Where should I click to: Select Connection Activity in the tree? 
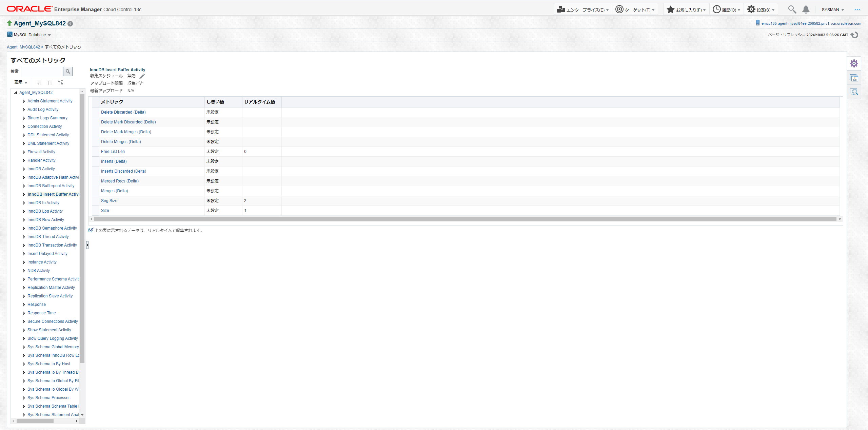click(x=44, y=126)
